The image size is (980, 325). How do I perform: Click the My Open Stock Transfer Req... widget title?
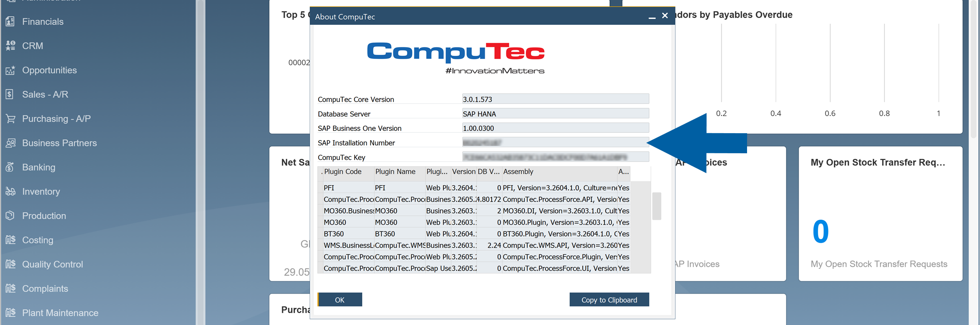878,162
